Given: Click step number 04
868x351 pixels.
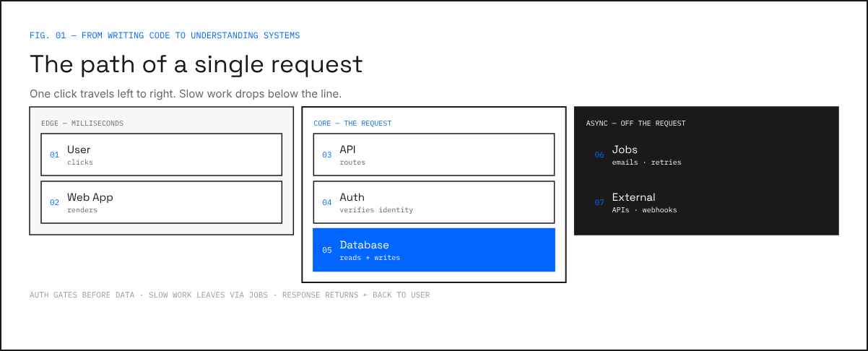Looking at the screenshot, I should point(327,203).
